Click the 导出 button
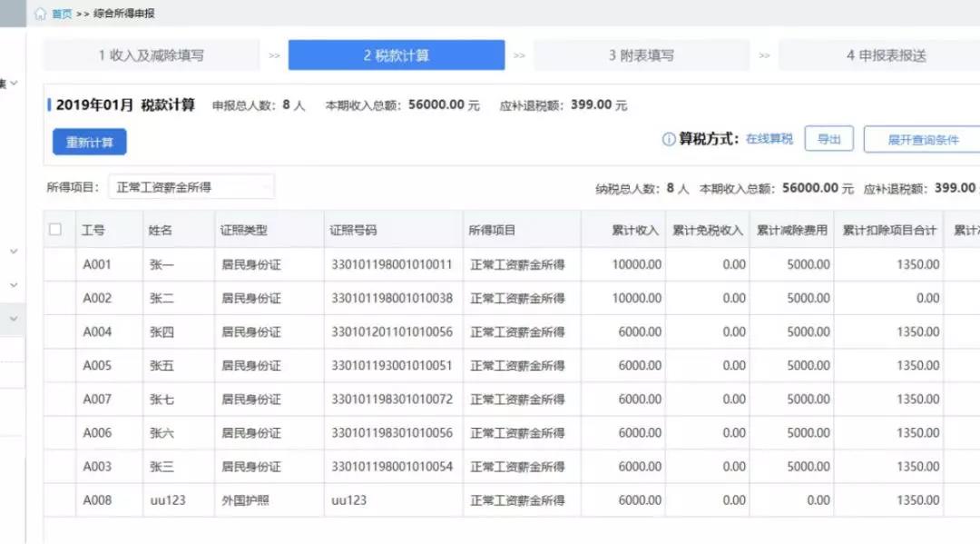Image resolution: width=980 pixels, height=544 pixels. (828, 139)
